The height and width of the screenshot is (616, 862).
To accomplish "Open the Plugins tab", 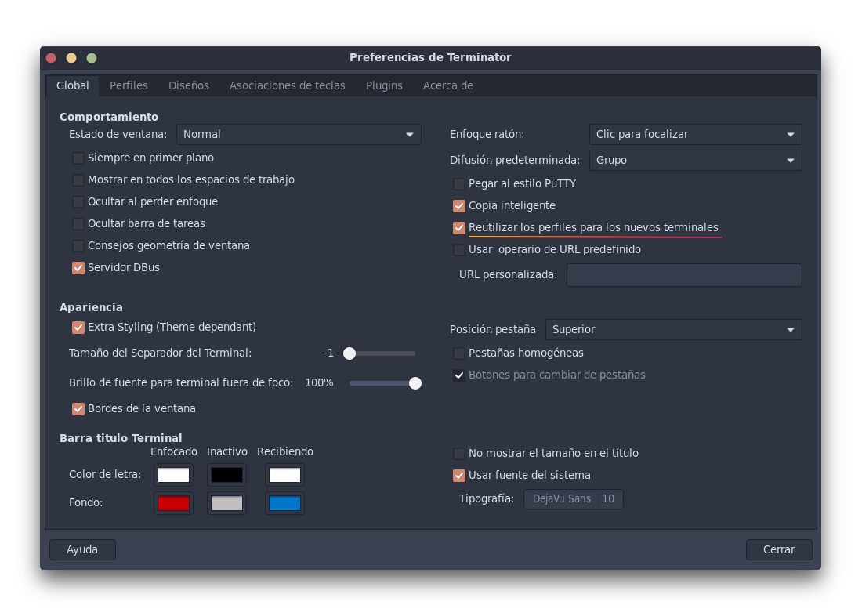I will coord(384,85).
